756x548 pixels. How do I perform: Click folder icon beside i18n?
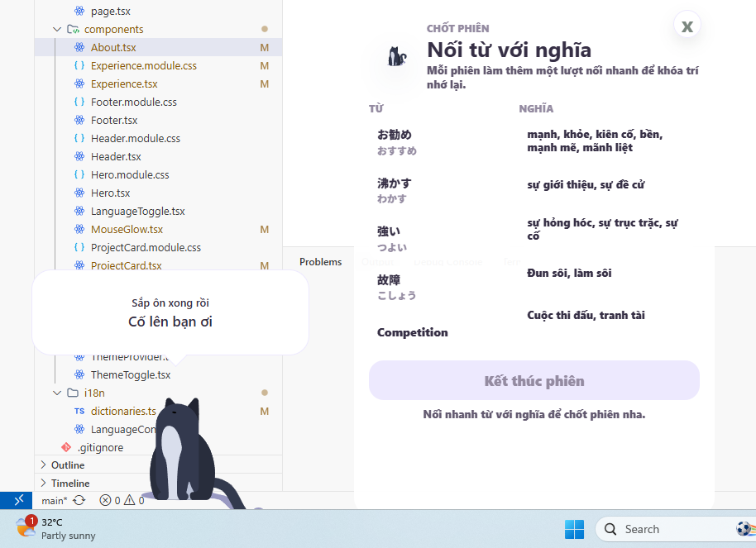[x=73, y=393]
